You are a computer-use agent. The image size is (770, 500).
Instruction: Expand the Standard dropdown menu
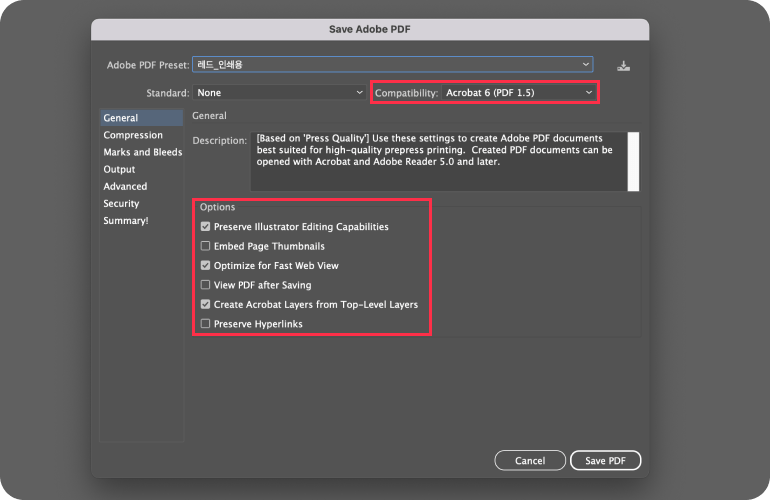pos(280,93)
